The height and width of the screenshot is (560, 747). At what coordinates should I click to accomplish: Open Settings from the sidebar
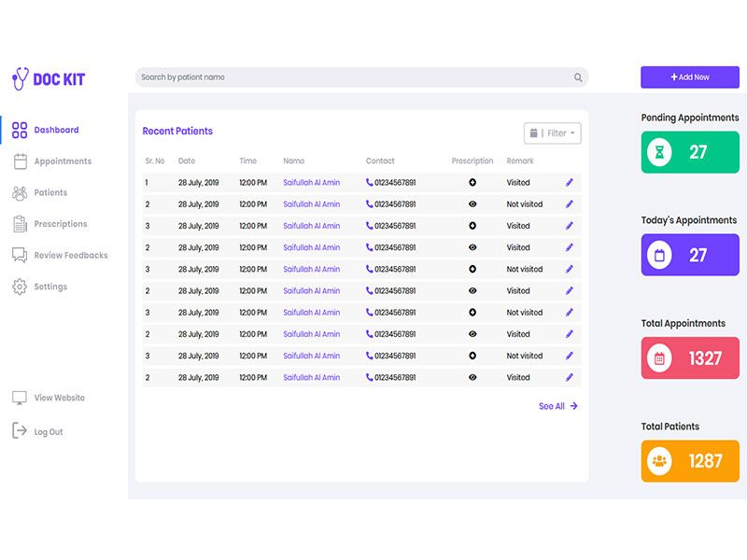pos(50,287)
